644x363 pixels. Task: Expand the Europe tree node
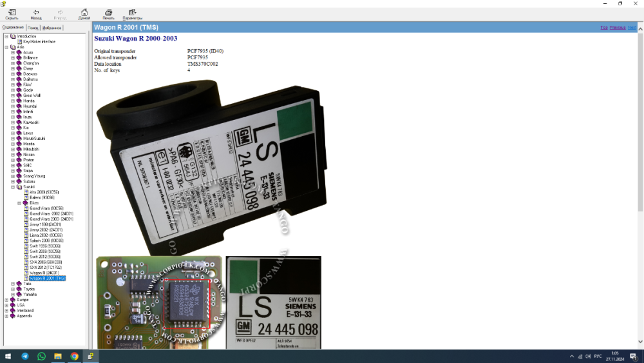pos(6,300)
